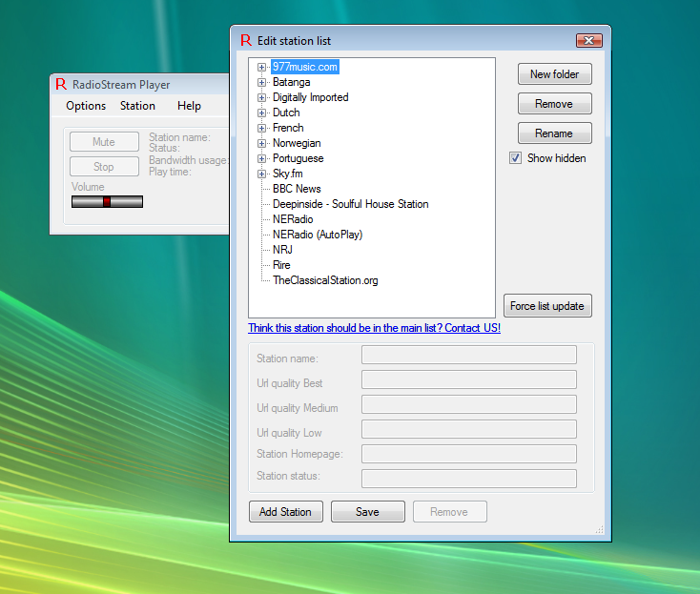Click the Rename button

tap(554, 133)
